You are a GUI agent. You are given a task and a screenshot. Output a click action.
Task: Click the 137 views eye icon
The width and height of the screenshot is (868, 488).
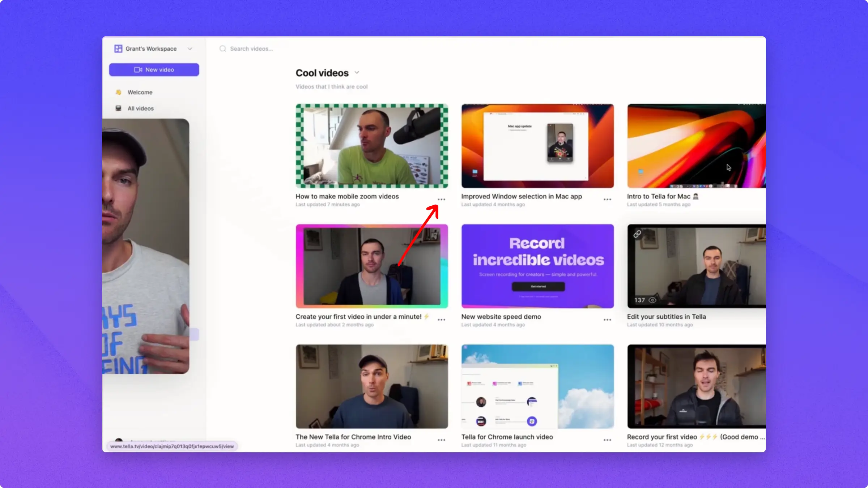[x=652, y=300]
